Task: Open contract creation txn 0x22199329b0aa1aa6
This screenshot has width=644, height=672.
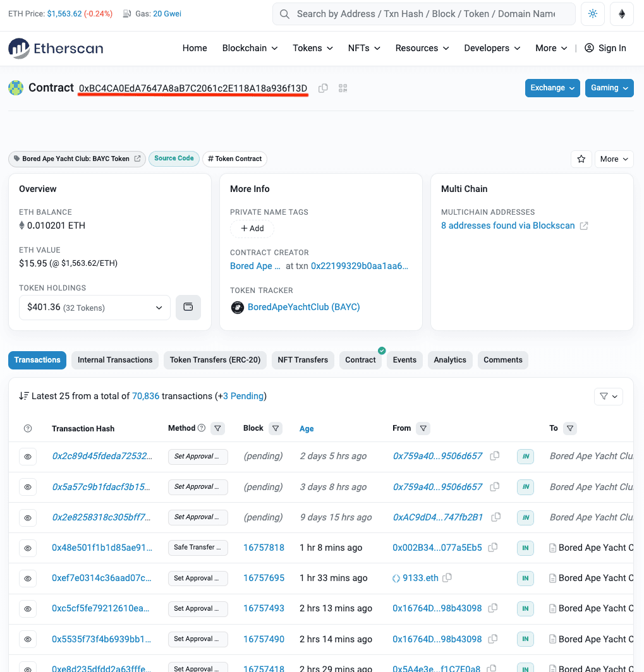Action: [360, 266]
